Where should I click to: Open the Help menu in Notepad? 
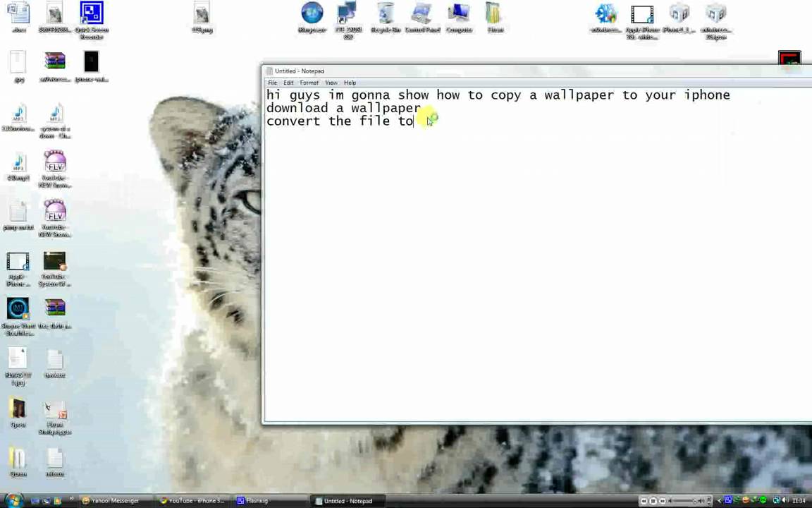pos(350,83)
